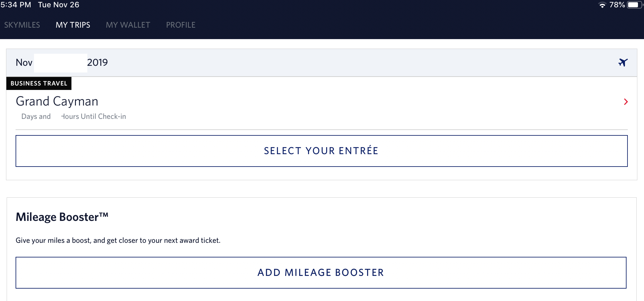Click the Wi-Fi status icon
Viewport: 644px width, 301px height.
[x=603, y=5]
